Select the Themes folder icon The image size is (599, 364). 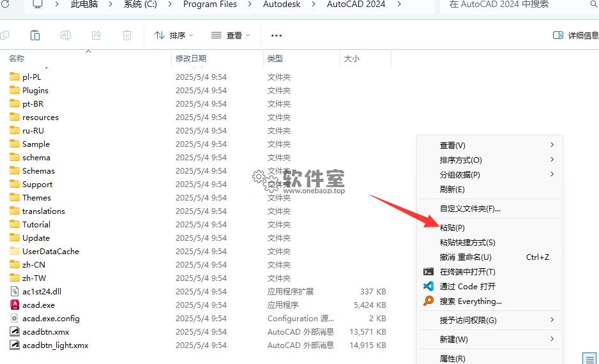(x=15, y=197)
